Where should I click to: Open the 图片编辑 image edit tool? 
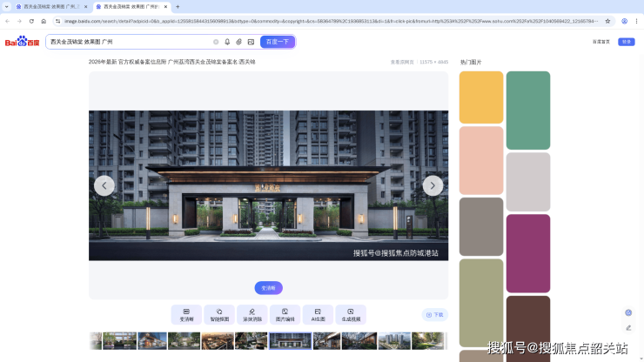tap(285, 315)
